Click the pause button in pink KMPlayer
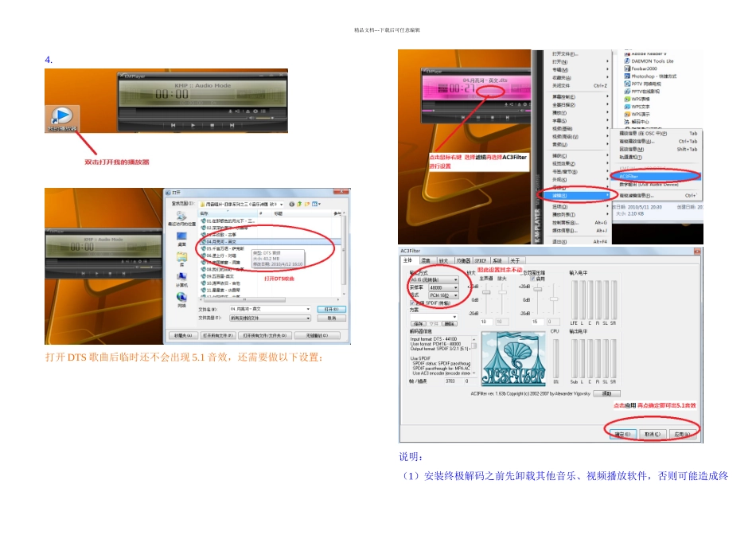756x535 pixels. [478, 117]
